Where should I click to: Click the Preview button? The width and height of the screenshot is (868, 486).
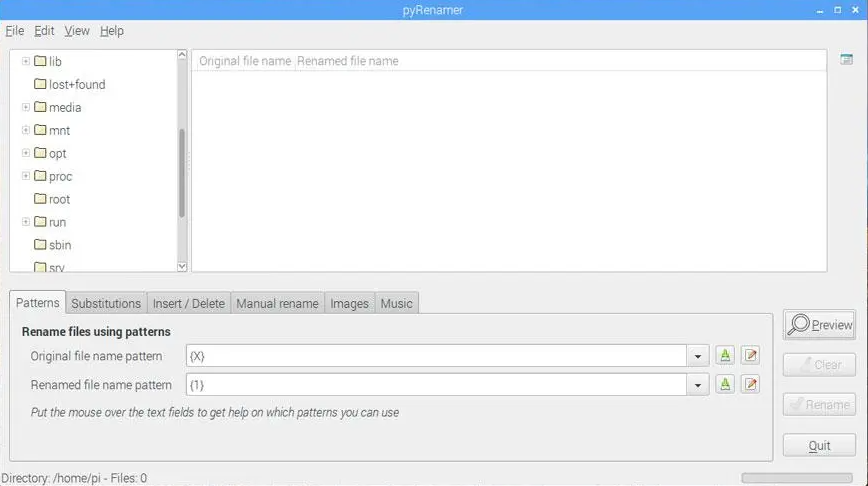(x=819, y=324)
